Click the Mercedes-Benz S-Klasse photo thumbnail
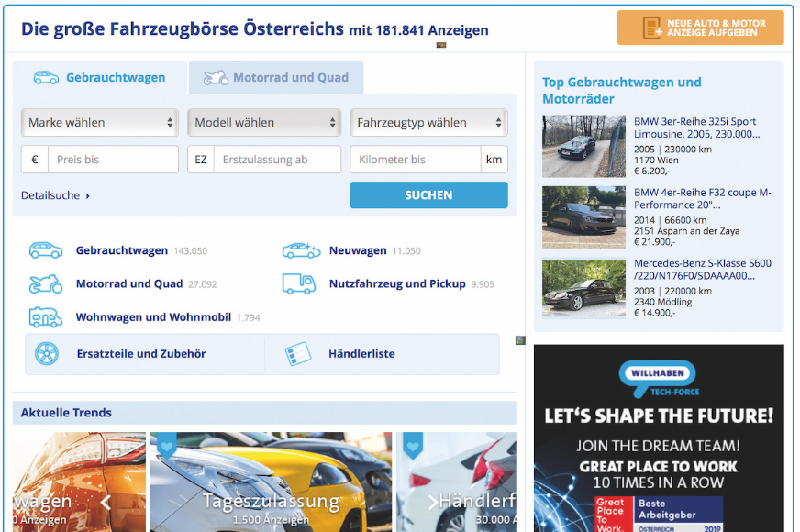800x532 pixels. [583, 289]
